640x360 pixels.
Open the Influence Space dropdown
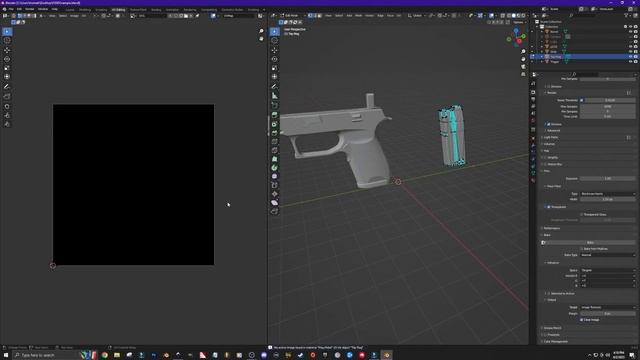click(x=608, y=270)
